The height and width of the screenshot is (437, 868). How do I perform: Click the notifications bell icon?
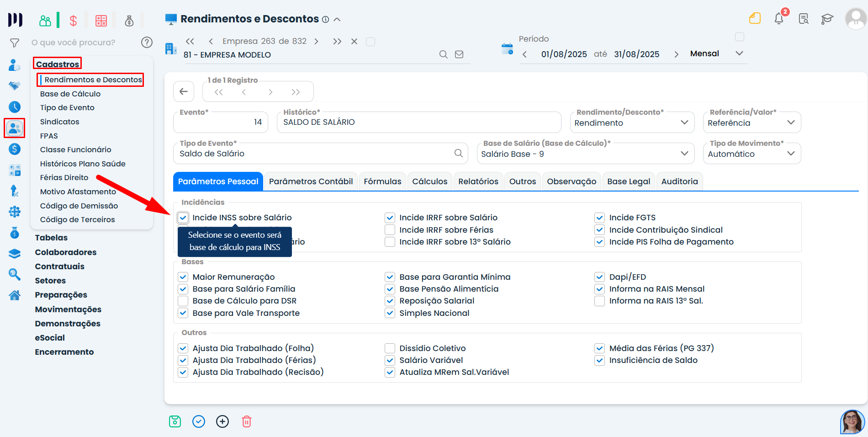pos(779,19)
